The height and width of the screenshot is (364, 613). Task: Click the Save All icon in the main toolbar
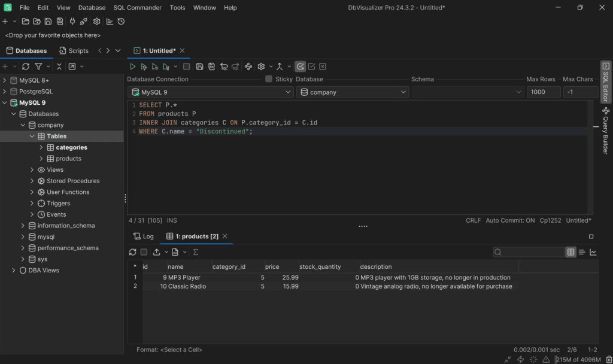pos(60,22)
